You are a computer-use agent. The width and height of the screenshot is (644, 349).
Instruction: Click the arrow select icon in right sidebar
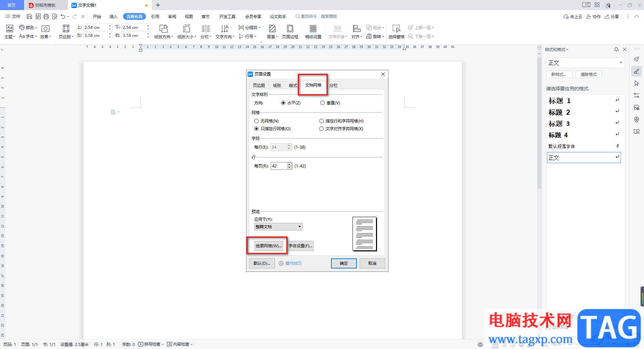point(637,83)
